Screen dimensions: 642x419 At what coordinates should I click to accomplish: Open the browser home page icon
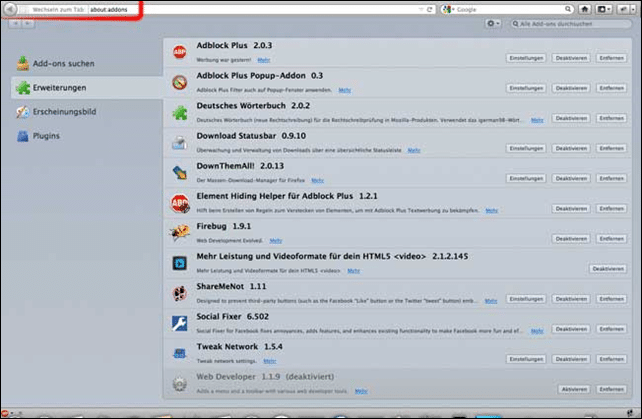(585, 9)
